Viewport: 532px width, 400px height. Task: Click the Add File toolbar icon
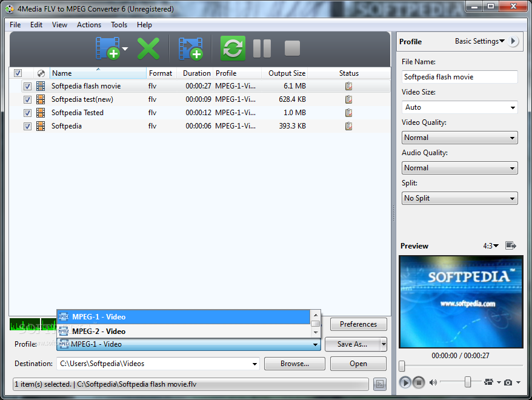tap(108, 48)
